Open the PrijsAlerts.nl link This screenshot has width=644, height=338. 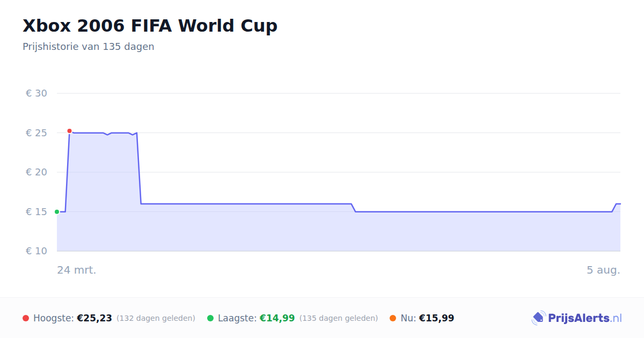pyautogui.click(x=577, y=318)
